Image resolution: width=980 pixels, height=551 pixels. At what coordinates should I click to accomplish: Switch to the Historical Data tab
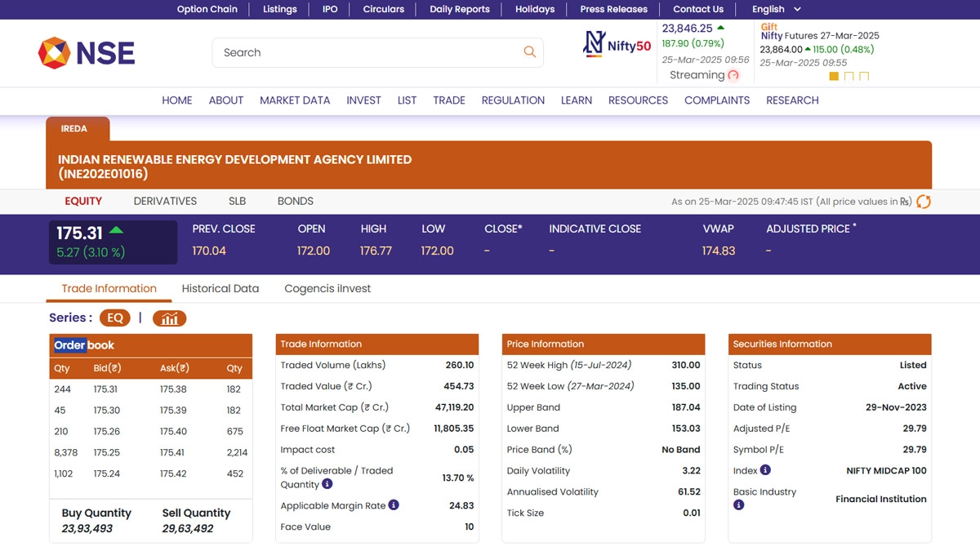click(x=220, y=288)
